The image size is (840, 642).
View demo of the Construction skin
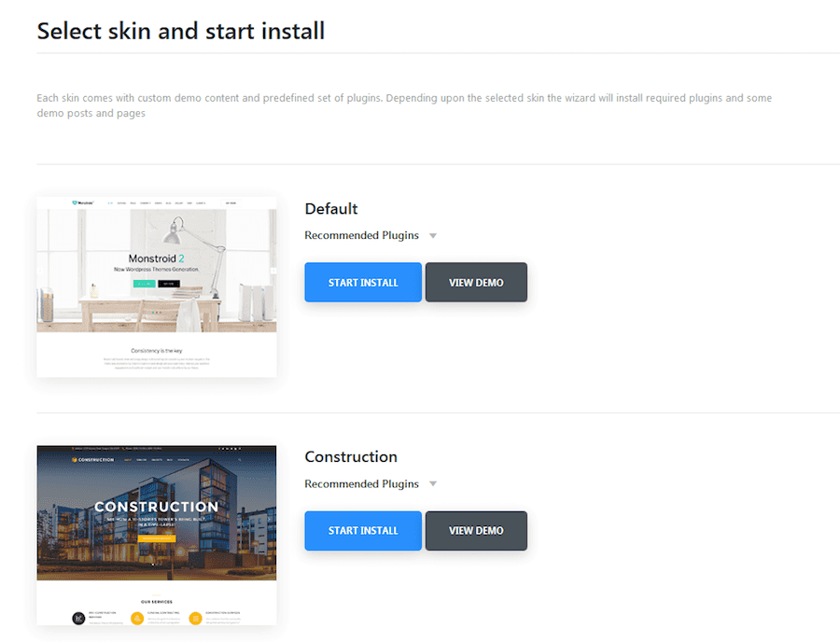point(476,531)
